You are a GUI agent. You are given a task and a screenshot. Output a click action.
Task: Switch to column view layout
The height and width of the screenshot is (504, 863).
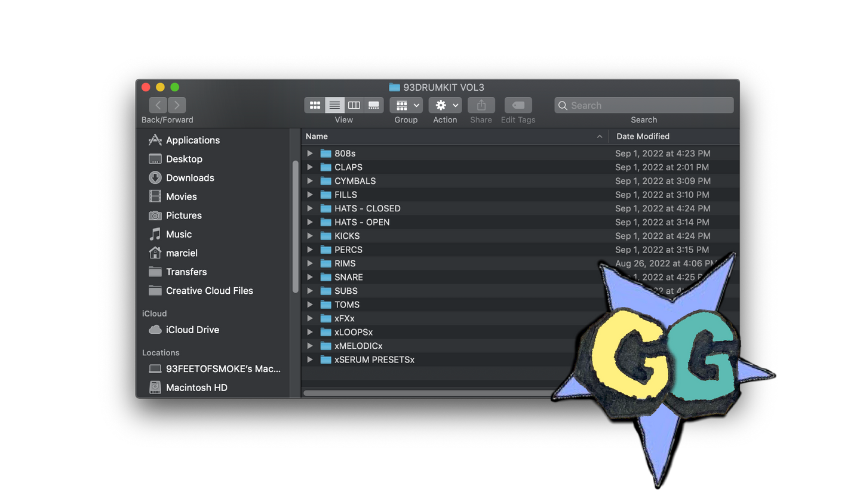[354, 105]
